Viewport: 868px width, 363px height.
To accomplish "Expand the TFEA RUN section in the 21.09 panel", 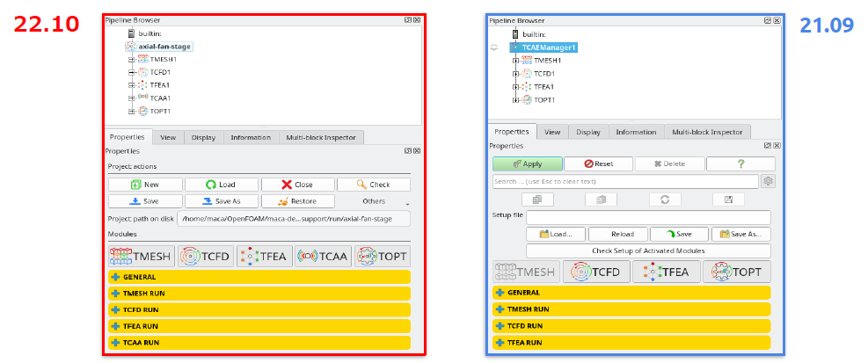I will pos(631,343).
